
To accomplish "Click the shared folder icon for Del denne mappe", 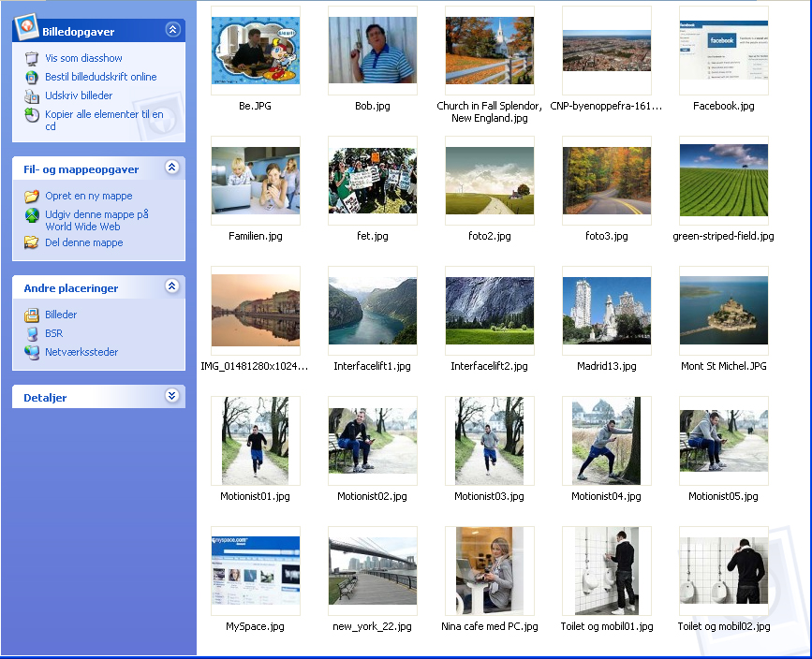I will click(x=32, y=242).
